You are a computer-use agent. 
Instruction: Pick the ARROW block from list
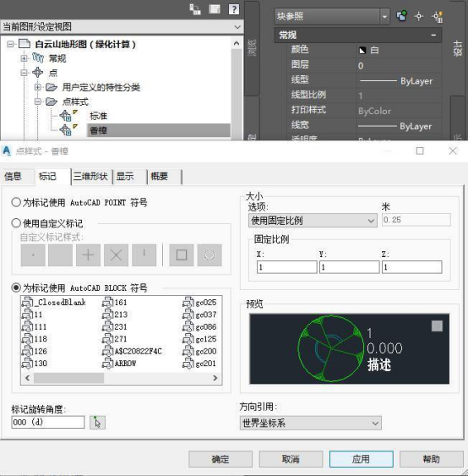[x=119, y=363]
